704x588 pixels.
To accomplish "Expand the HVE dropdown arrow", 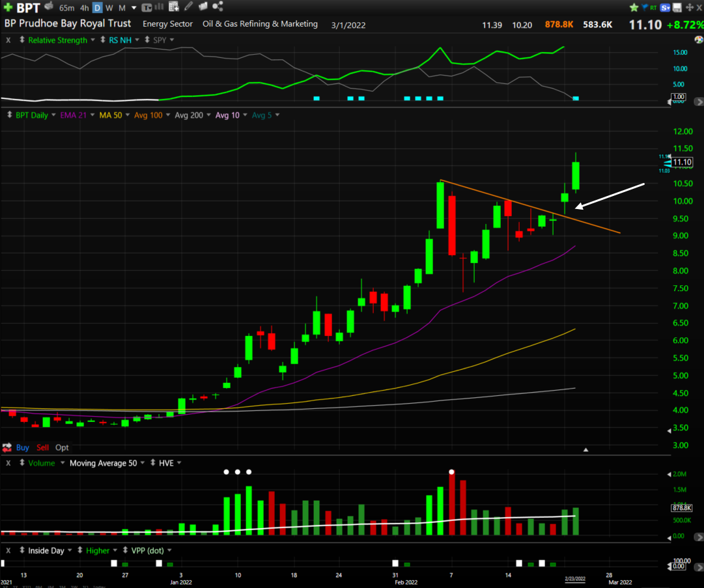I will (179, 463).
